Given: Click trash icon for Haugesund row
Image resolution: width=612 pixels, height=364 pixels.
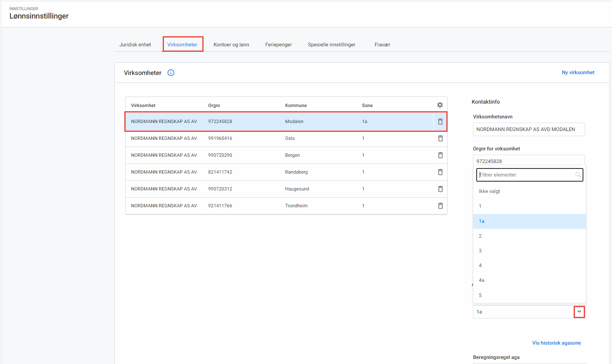Looking at the screenshot, I should (440, 189).
